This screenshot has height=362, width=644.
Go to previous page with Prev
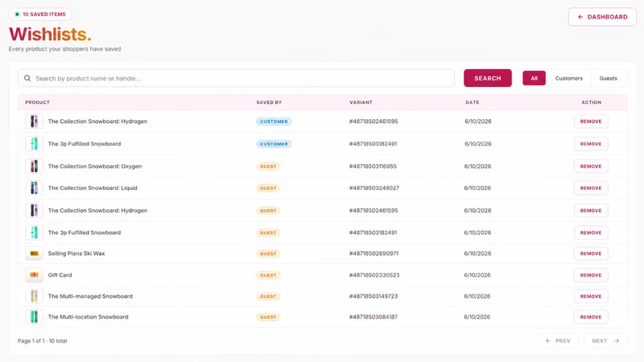click(x=558, y=340)
